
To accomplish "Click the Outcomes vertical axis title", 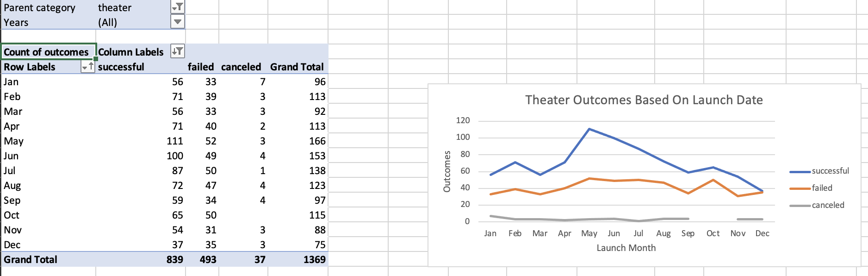I will coord(446,171).
